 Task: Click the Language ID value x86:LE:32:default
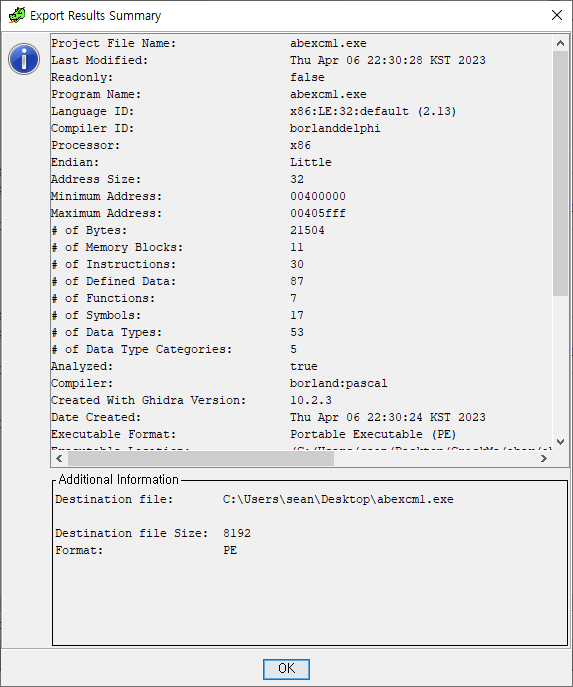(373, 111)
